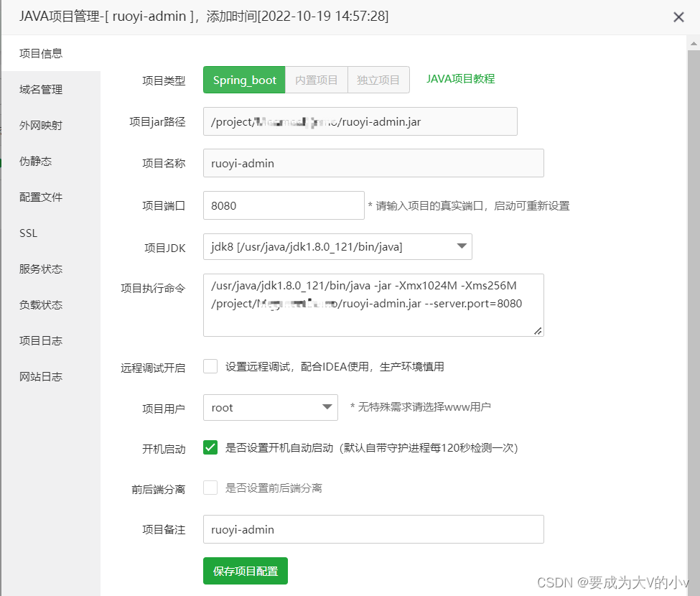The image size is (700, 596).
Task: Enable the 远程调试开启 checkbox
Action: pyautogui.click(x=210, y=366)
